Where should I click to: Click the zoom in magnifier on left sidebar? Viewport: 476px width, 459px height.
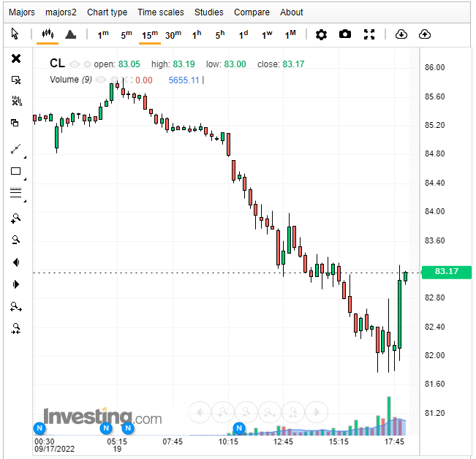[16, 218]
